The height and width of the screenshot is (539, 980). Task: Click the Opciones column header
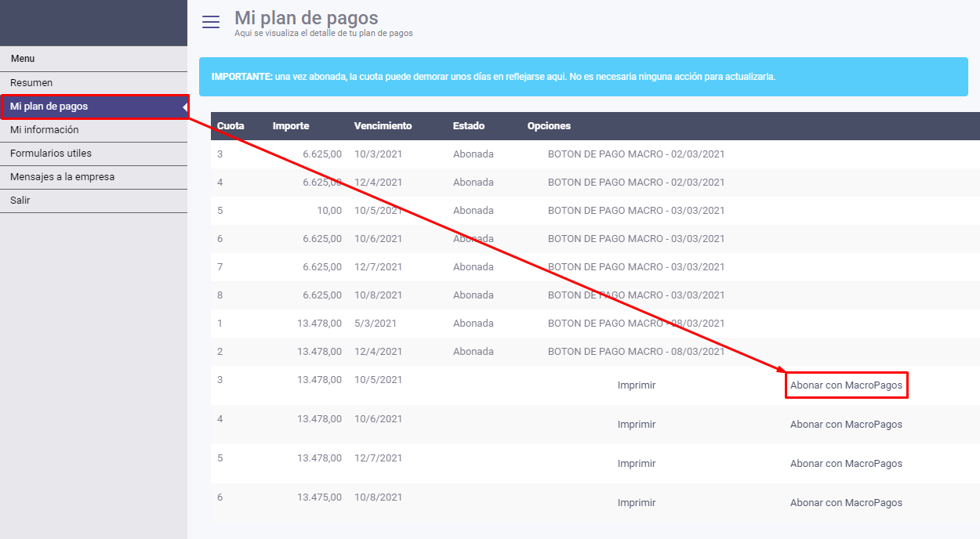tap(549, 126)
